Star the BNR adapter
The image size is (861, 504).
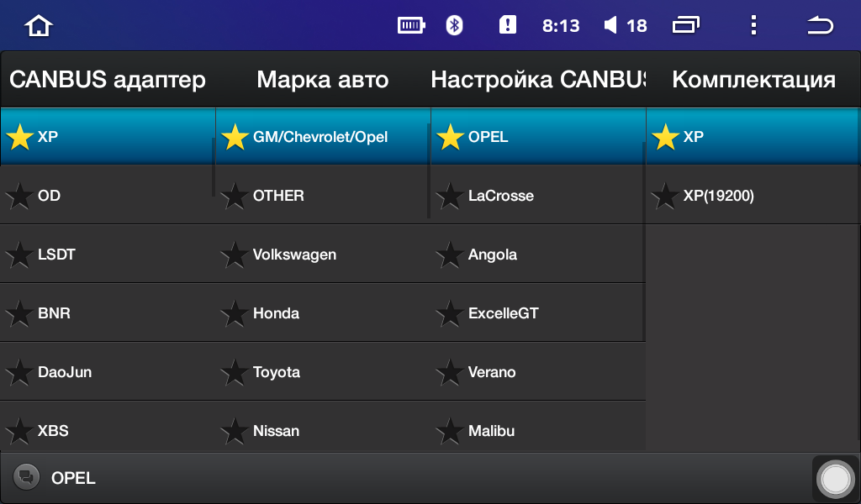20,313
